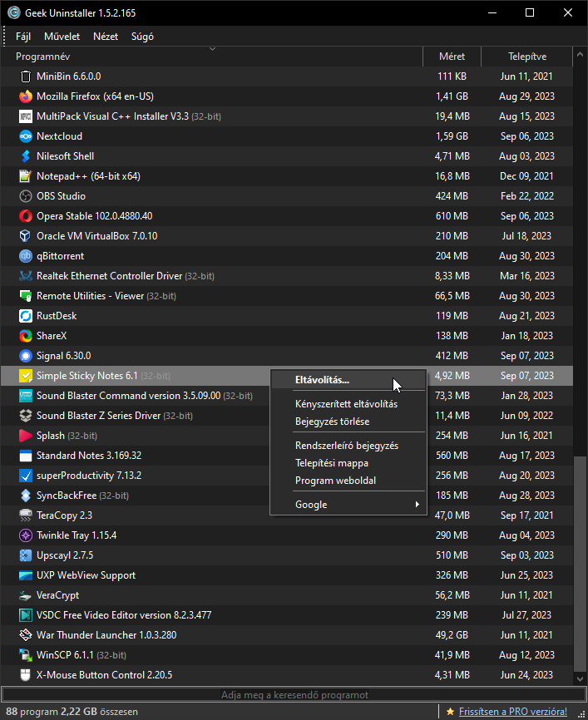Image resolution: width=588 pixels, height=720 pixels.
Task: Click the Realtek Ethernet Controller Driver icon
Action: click(x=26, y=276)
